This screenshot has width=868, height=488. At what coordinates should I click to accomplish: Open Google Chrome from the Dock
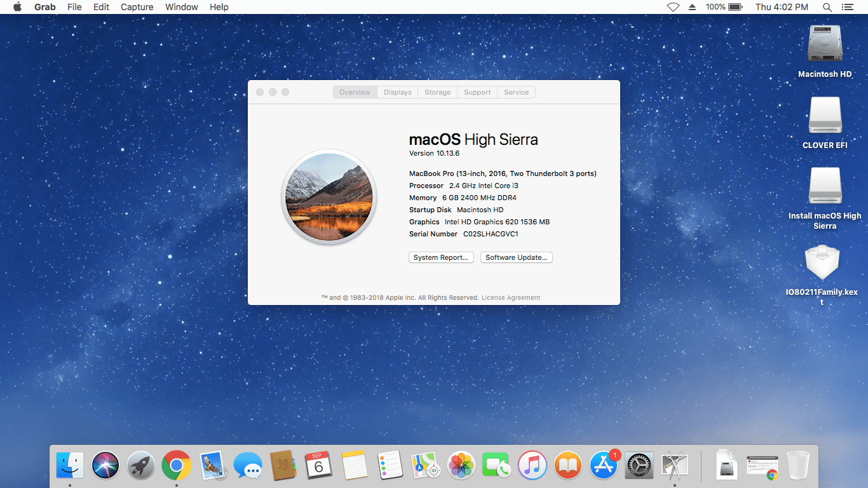pyautogui.click(x=177, y=466)
